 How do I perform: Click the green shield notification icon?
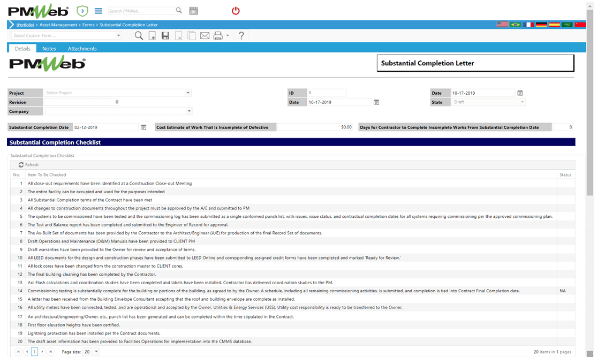coord(82,11)
